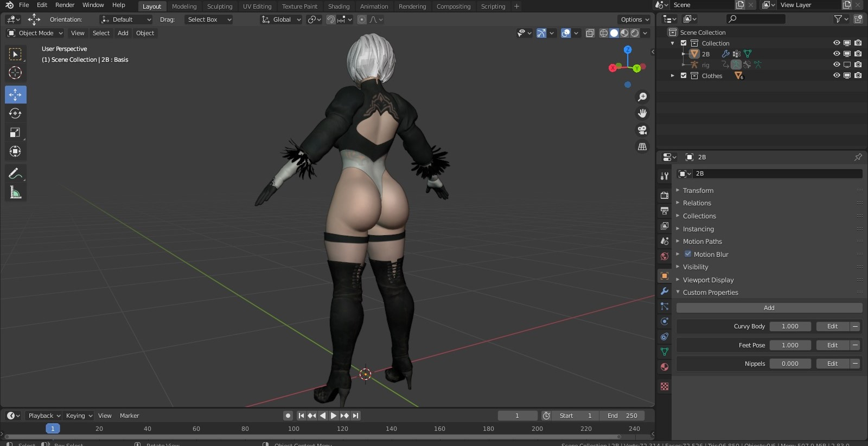Click the timeline End frame field
Image resolution: width=868 pixels, height=446 pixels.
click(622, 416)
